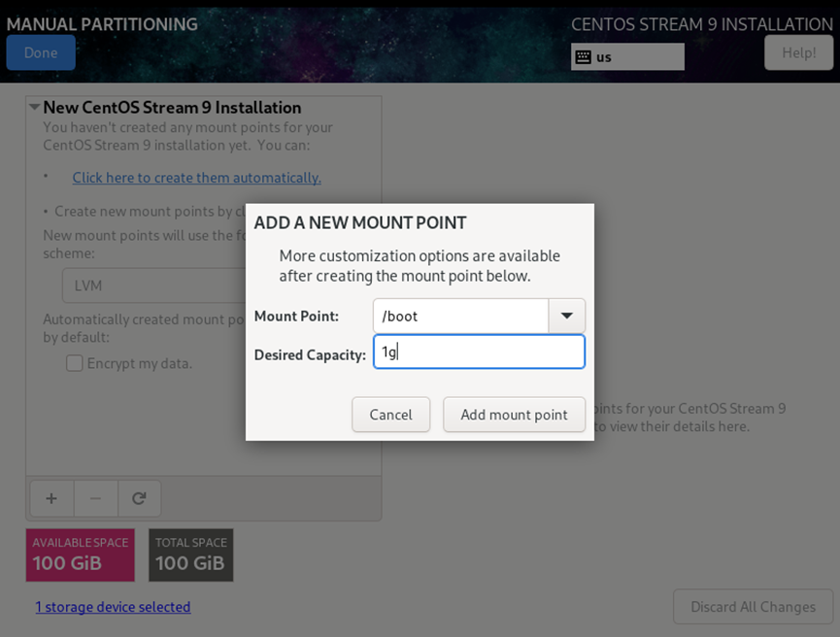Viewport: 840px width, 637px height.
Task: Click the MANUAL PARTITIONING heading
Action: 102,24
